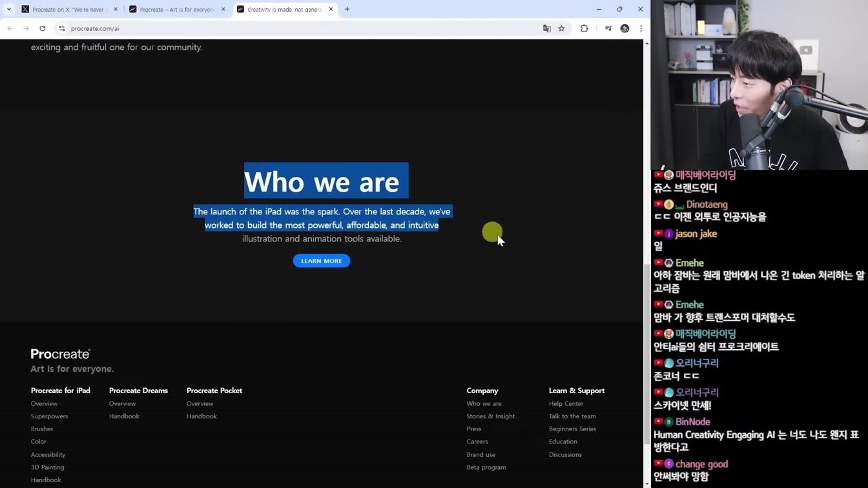Screen dimensions: 868x488
Task: Click the 'Art is for everyone.' tagline
Action: click(x=72, y=369)
